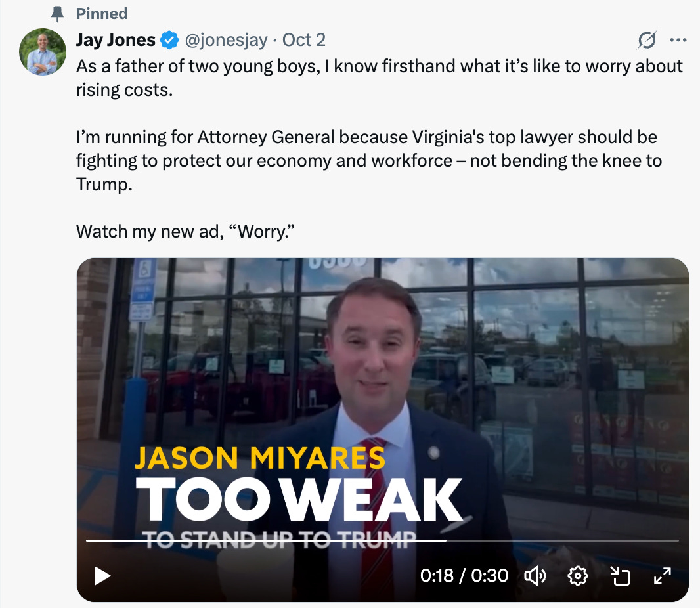Click the Grok slashed-circle icon
Viewport: 700px width, 608px height.
pos(647,40)
